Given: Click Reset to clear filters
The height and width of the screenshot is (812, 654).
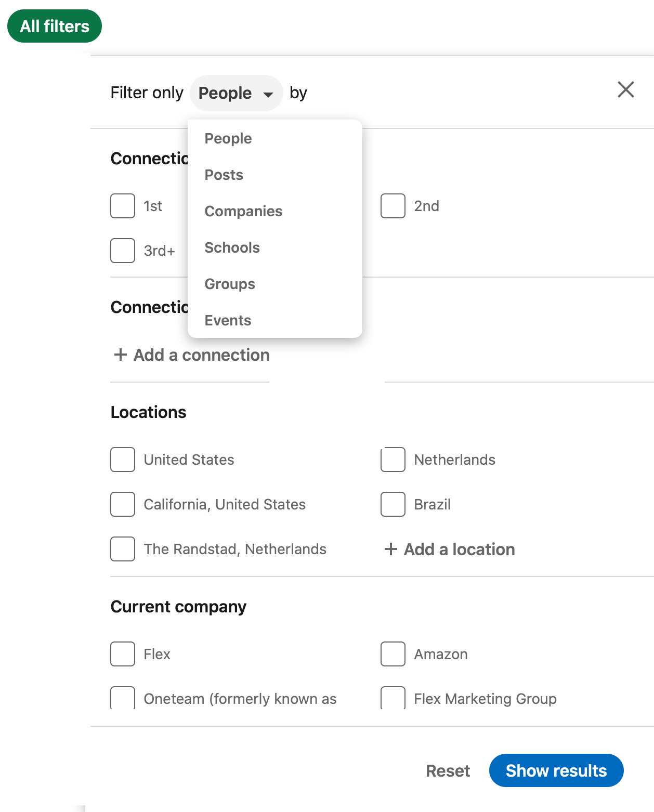Looking at the screenshot, I should [448, 770].
